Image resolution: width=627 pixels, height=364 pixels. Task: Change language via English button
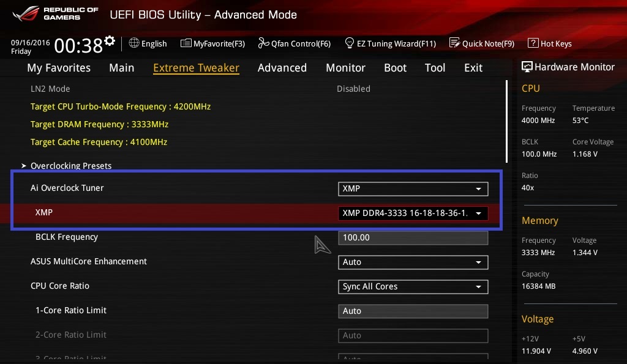(x=148, y=43)
